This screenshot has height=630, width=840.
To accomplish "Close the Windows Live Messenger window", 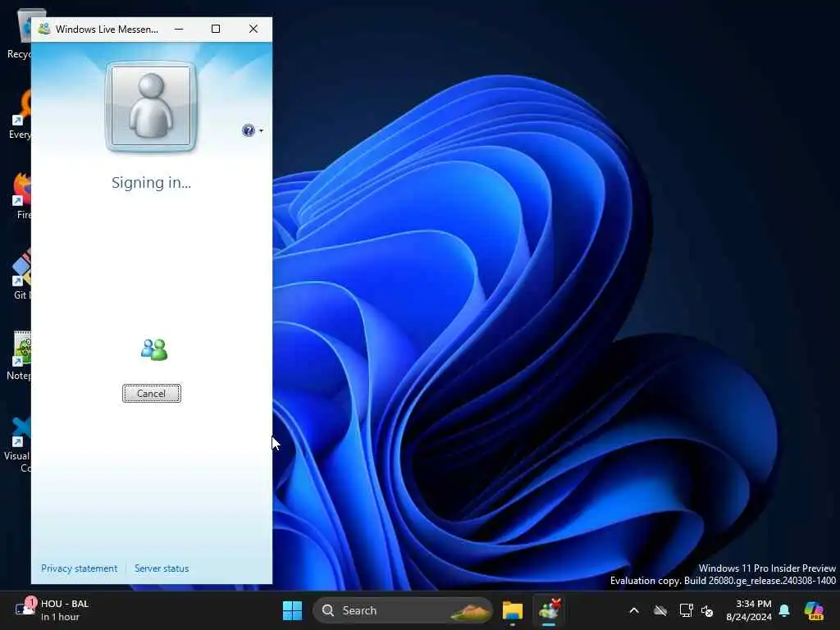I will (x=253, y=29).
